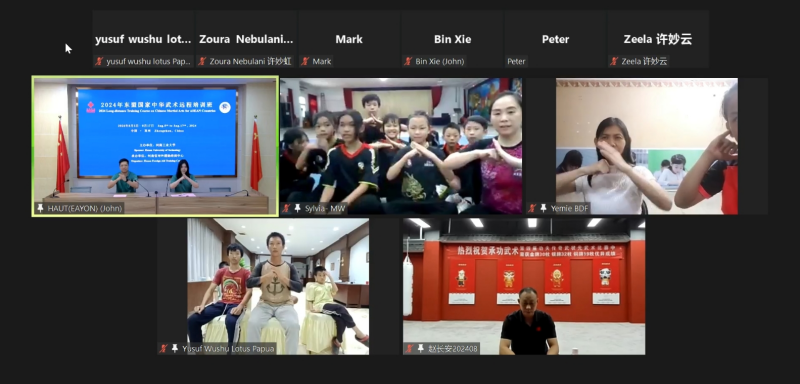This screenshot has height=384, width=800.
Task: Click muted mic icon on Zeela 许妙云 tile
Action: (x=614, y=61)
